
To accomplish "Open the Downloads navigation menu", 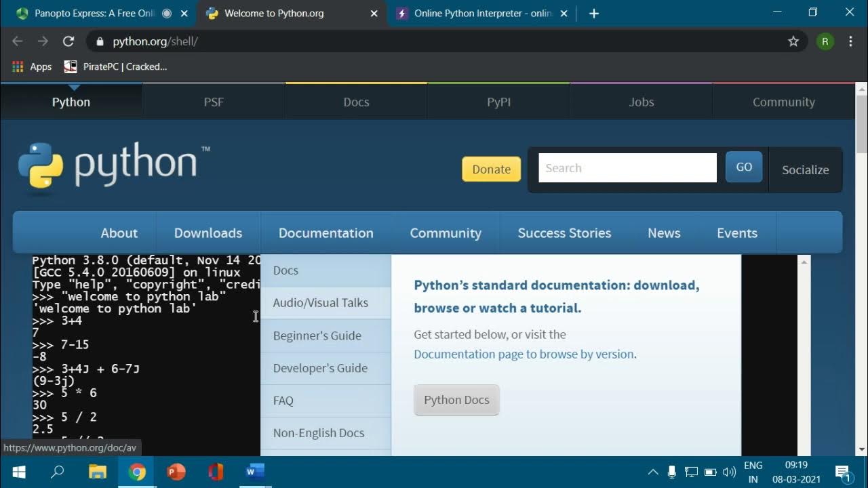I will [208, 232].
